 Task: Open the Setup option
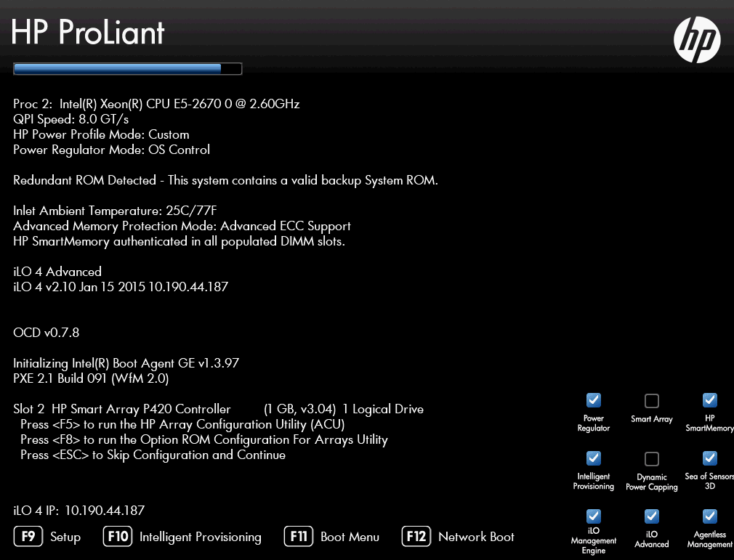48,537
